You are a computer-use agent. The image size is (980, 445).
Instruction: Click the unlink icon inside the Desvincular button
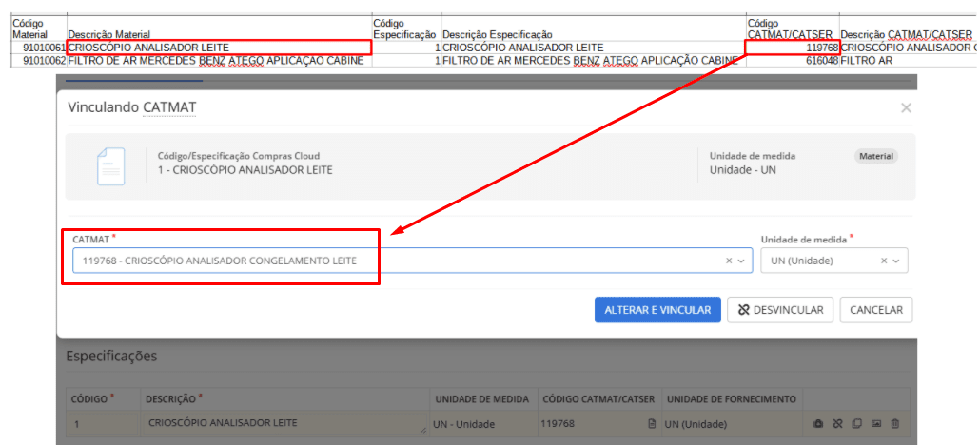[744, 310]
